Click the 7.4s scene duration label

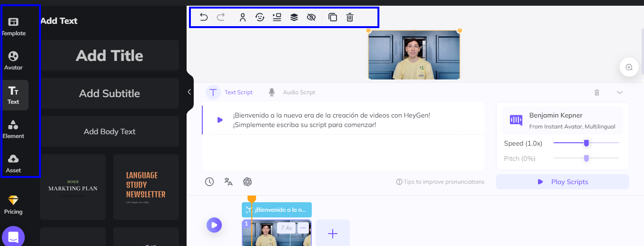click(x=287, y=228)
